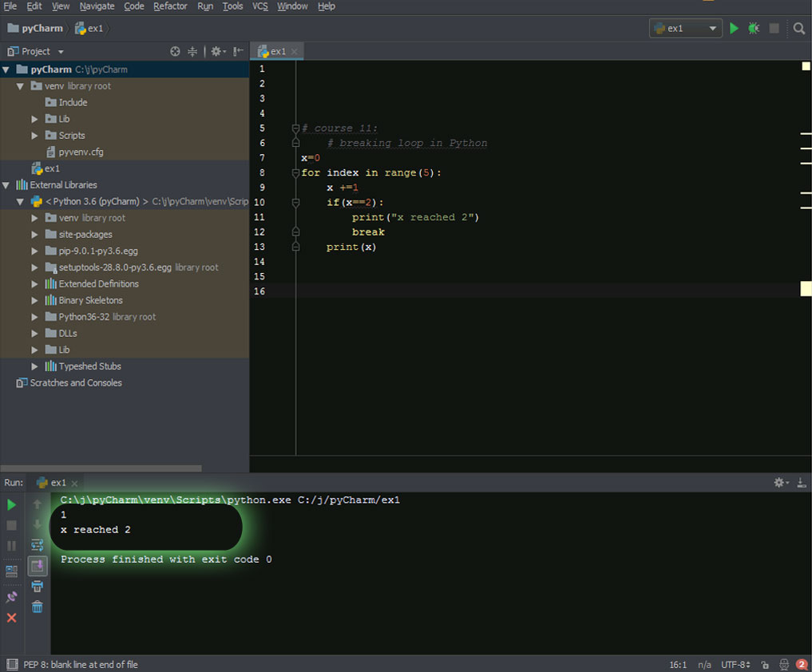812x672 pixels.
Task: Open Search Everywhere magnifier icon
Action: 799,29
